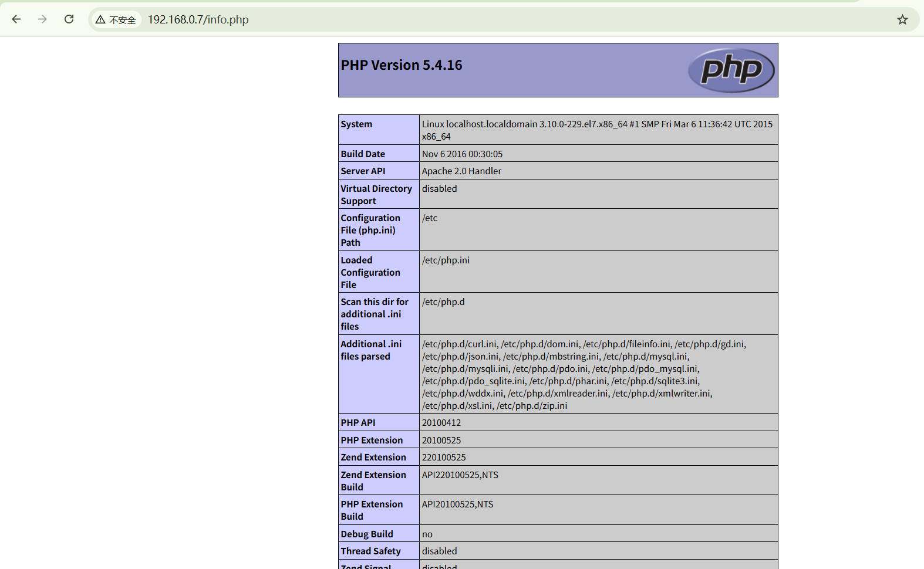Click Scan this dir for additional .ini label
The width and height of the screenshot is (924, 569).
[x=375, y=314]
